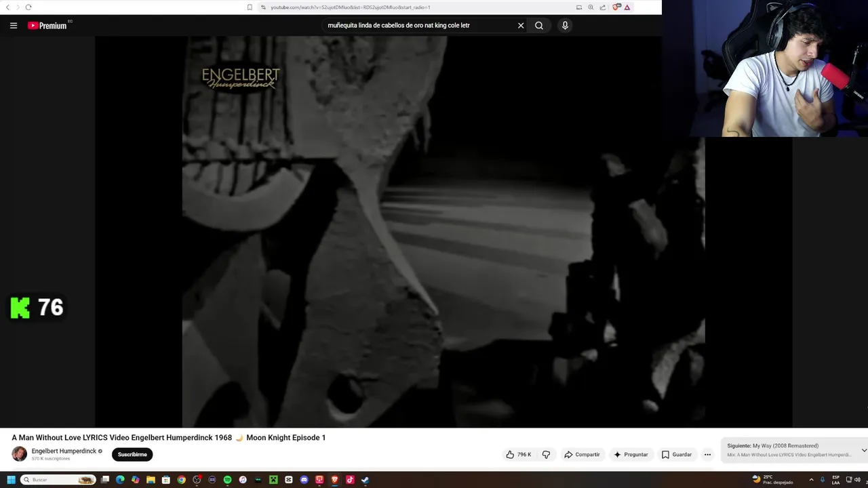
Task: Open TikTok from taskbar
Action: click(x=350, y=480)
